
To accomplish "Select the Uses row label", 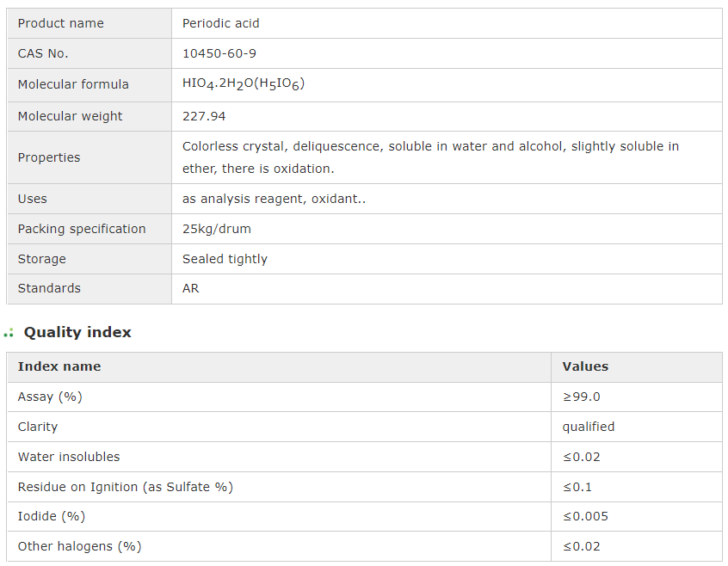I will point(33,199).
